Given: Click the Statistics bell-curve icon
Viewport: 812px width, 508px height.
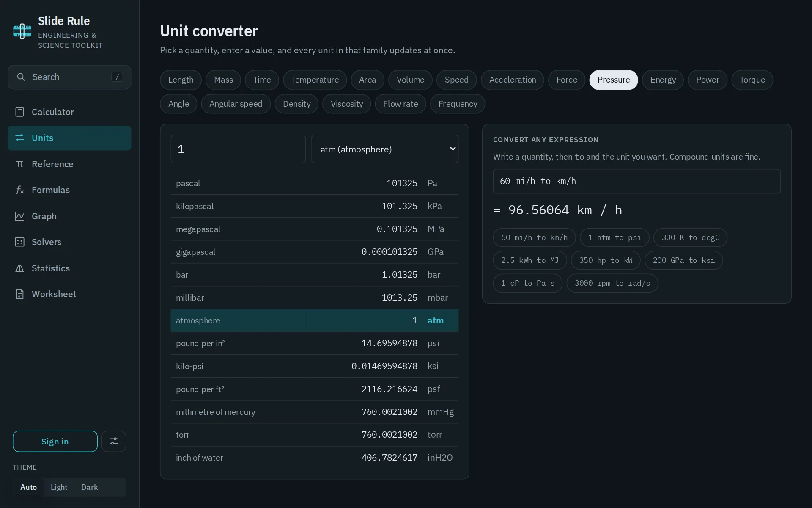Looking at the screenshot, I should 19,268.
